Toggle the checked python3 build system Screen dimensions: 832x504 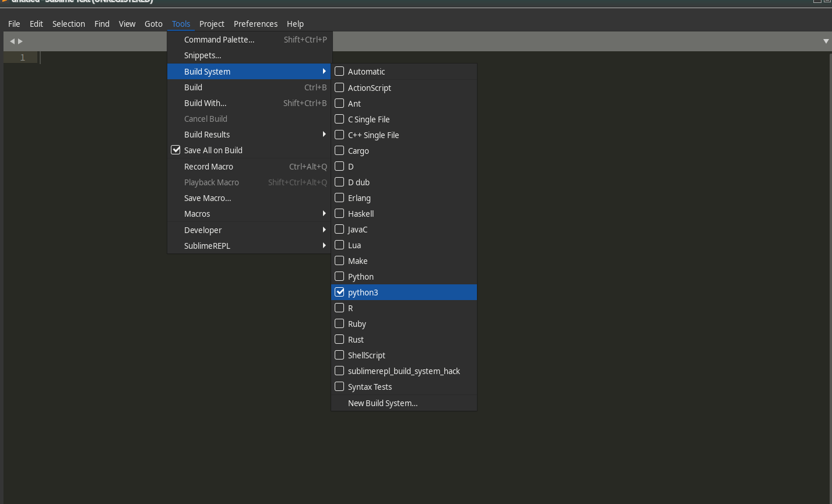pos(404,292)
